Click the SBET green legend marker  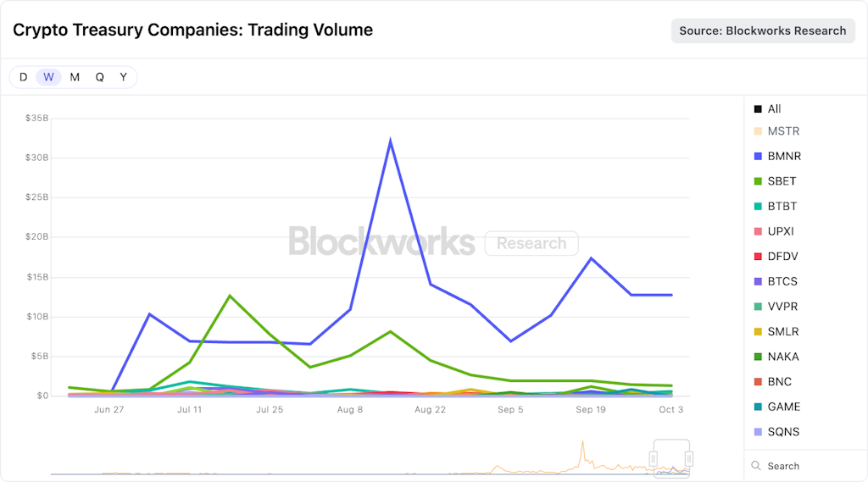click(x=757, y=181)
